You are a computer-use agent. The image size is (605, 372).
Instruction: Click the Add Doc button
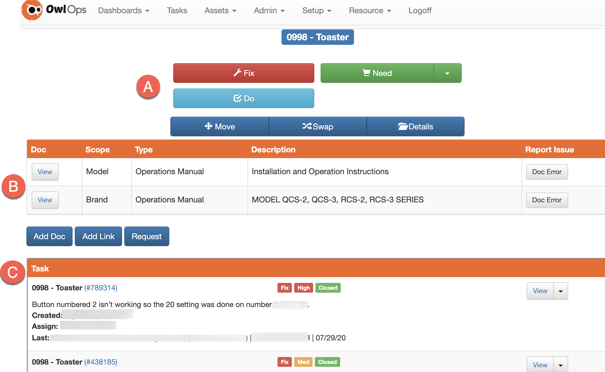point(49,236)
